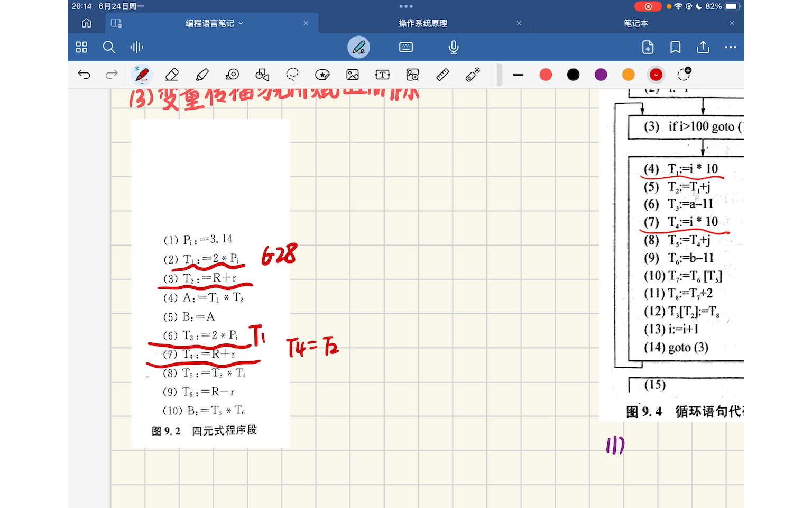Image resolution: width=812 pixels, height=508 pixels.
Task: Pick the orange color swatch
Action: point(629,75)
